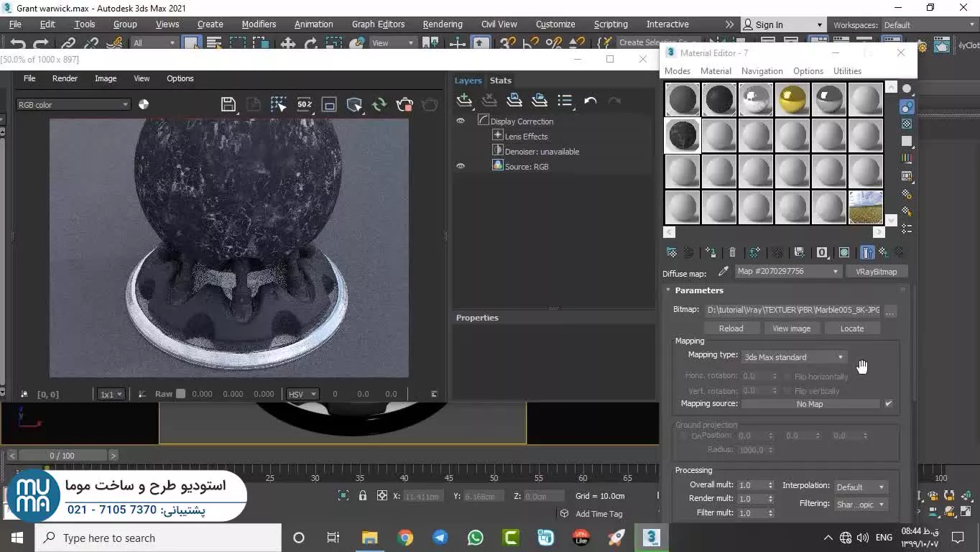Open the HSV color mode dropdown
This screenshot has width=980, height=552.
(x=302, y=394)
